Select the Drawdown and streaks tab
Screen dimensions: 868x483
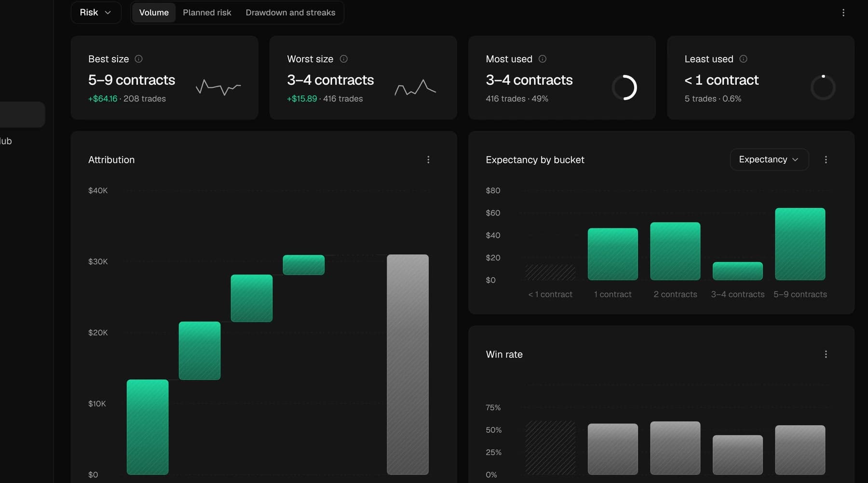pyautogui.click(x=290, y=13)
